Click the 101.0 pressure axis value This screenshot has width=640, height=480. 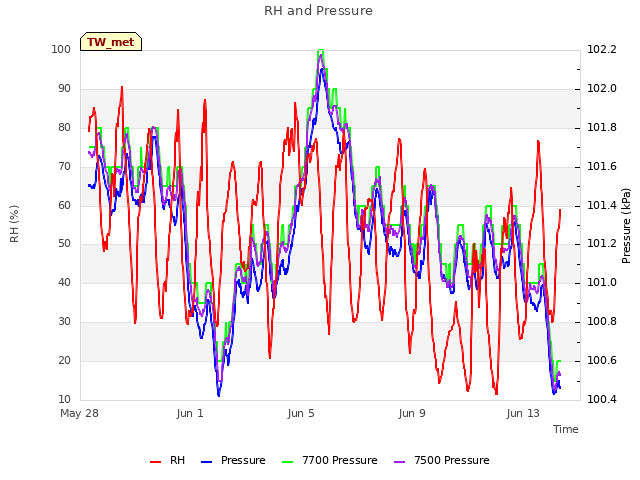coord(602,282)
